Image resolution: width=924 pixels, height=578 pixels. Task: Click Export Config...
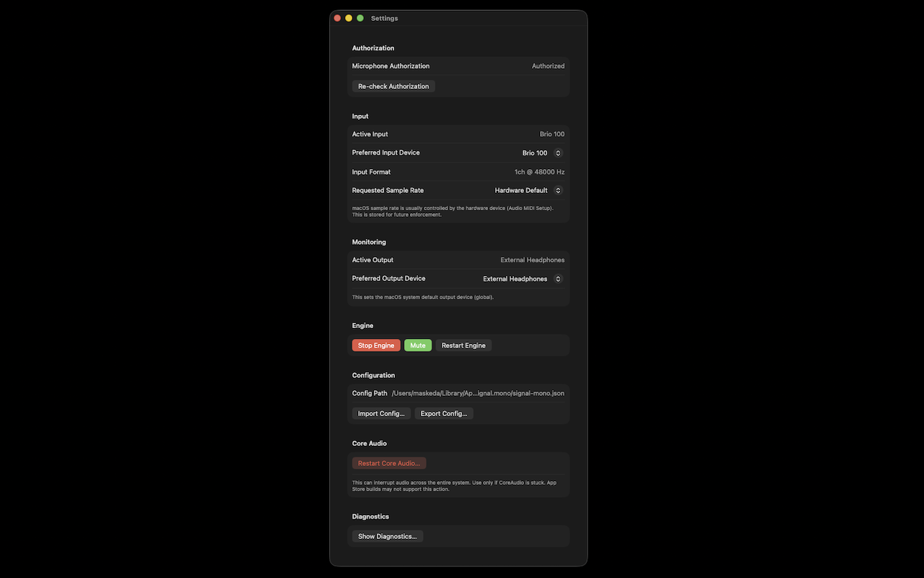coord(443,413)
